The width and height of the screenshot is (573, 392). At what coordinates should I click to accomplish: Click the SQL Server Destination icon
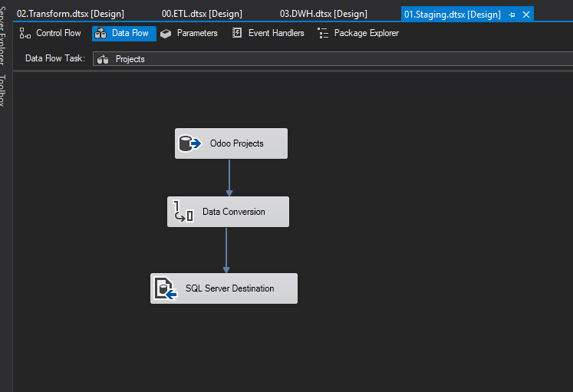(x=166, y=288)
